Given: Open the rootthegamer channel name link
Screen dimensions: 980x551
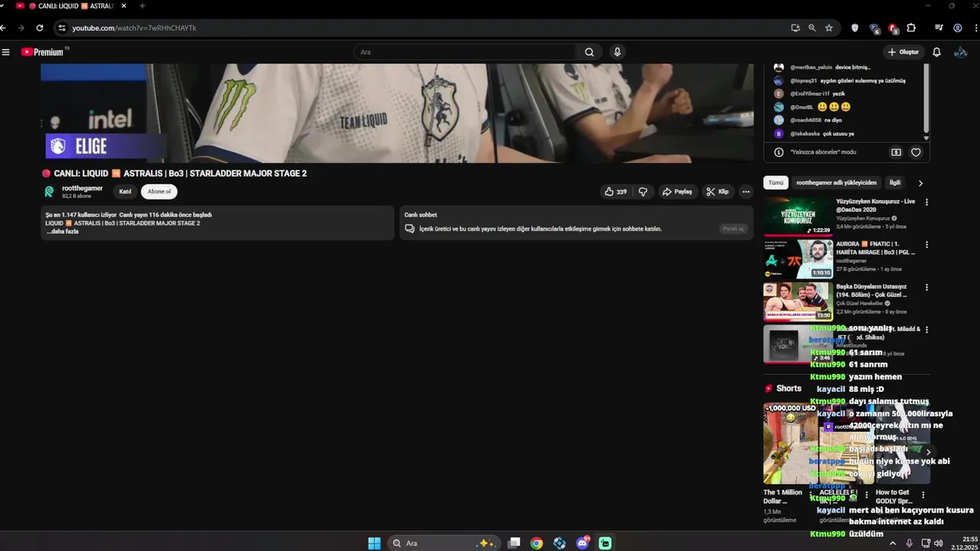Looking at the screenshot, I should click(x=82, y=188).
